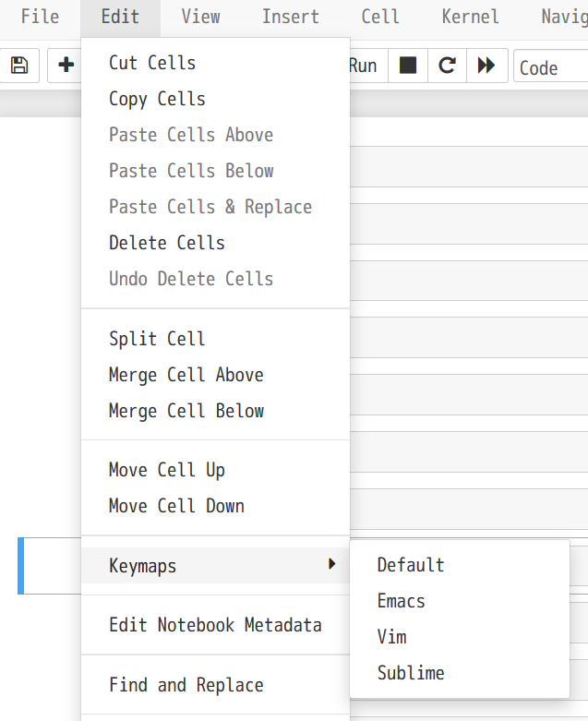
Task: Click the restart and run all icon
Action: [x=486, y=66]
